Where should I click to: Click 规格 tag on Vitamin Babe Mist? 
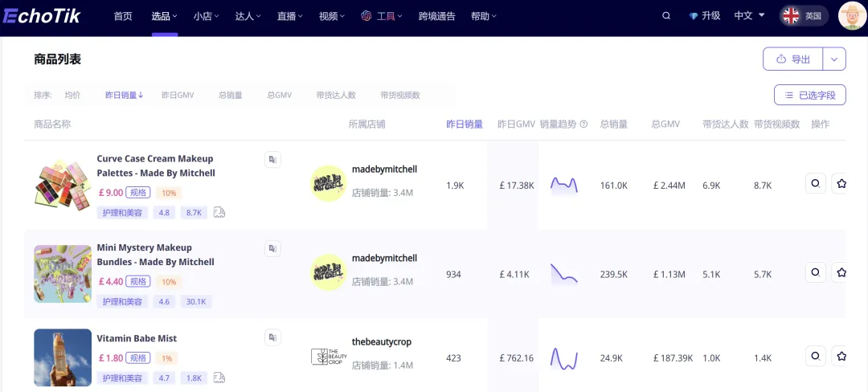(x=138, y=358)
